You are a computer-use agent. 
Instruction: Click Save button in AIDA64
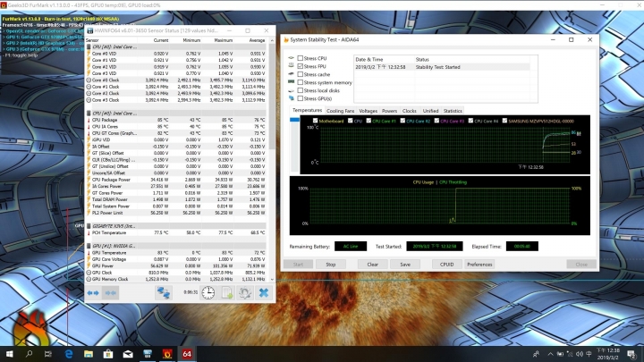pyautogui.click(x=405, y=265)
